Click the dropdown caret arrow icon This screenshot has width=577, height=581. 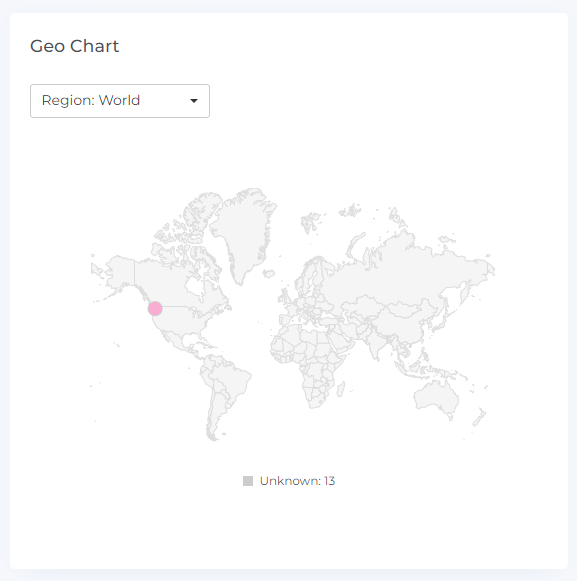pyautogui.click(x=194, y=101)
